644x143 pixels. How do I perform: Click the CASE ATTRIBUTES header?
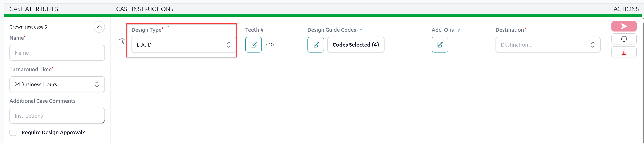[x=34, y=9]
